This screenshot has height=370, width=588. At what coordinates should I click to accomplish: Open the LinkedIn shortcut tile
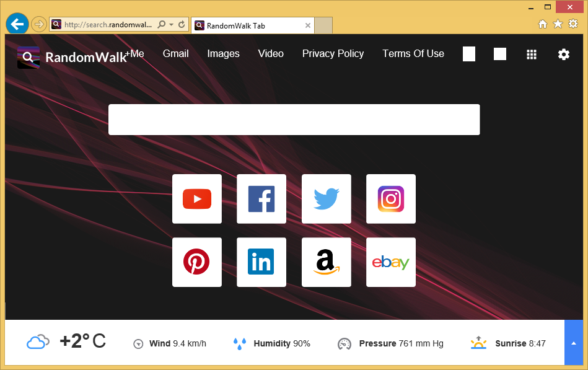click(x=261, y=262)
